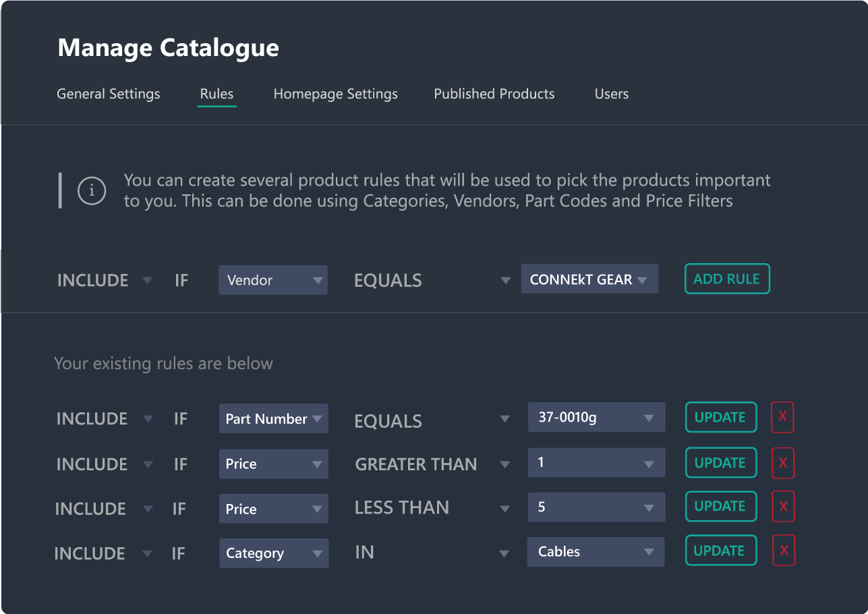Click the info icon beside the rules description
Screen dimensions: 868x614
(92, 192)
